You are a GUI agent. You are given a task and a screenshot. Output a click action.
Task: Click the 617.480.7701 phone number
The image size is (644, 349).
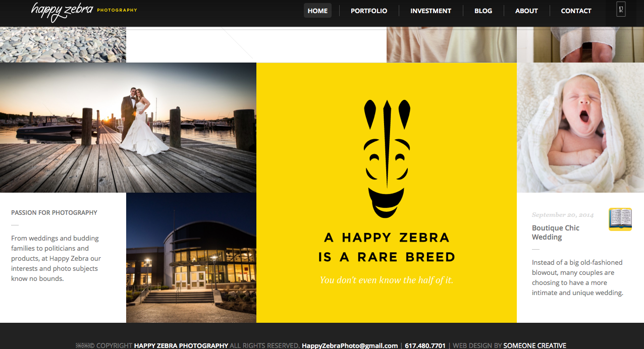(x=425, y=345)
